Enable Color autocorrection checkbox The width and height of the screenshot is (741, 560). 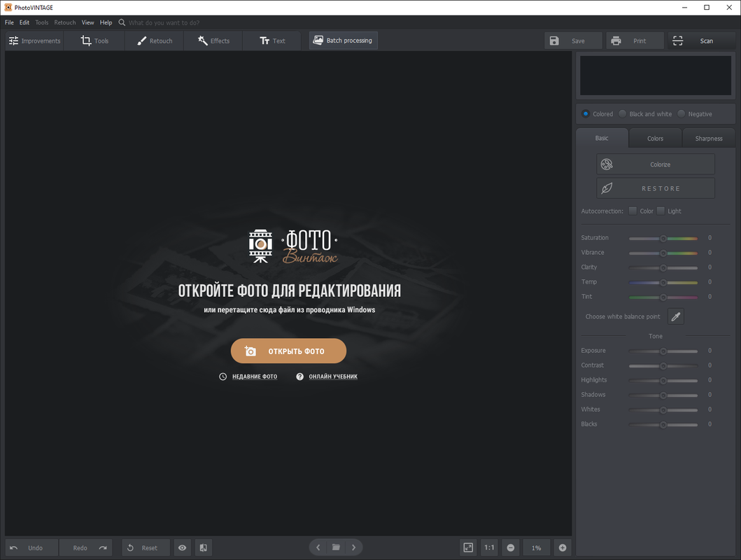coord(633,211)
